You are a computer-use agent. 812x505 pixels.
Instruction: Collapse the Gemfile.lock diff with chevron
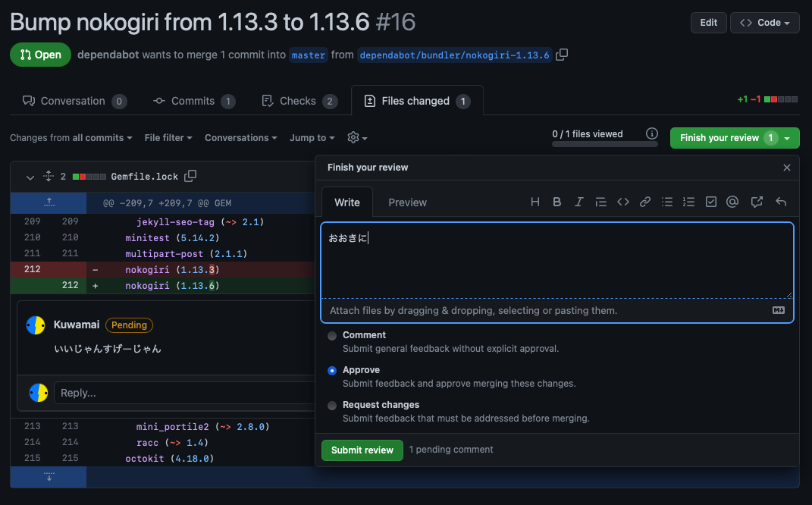tap(30, 177)
